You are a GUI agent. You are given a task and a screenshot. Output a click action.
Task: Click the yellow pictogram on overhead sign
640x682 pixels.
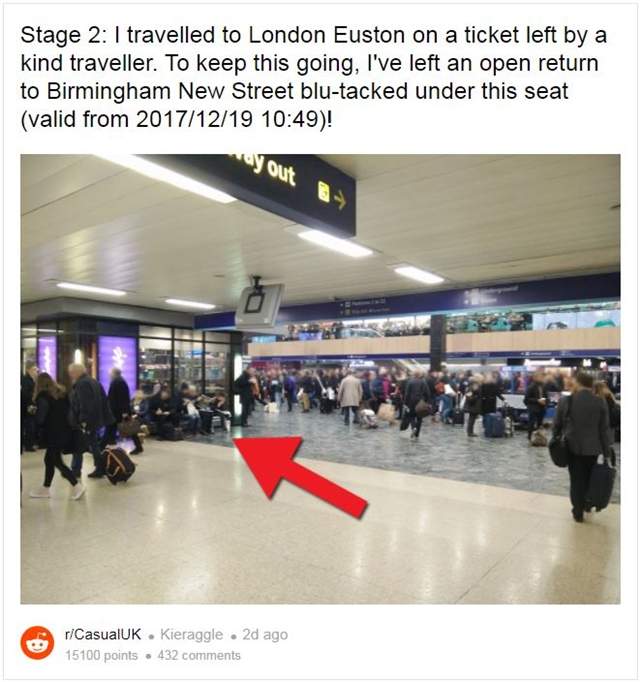[324, 192]
